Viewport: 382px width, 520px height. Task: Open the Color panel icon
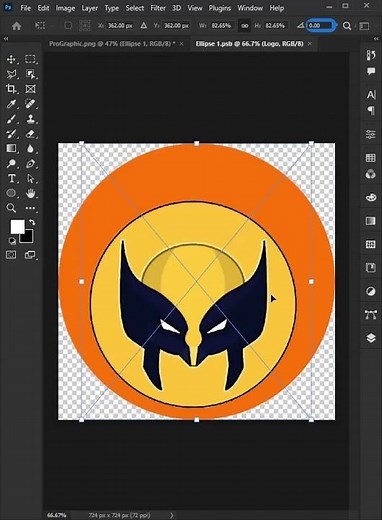coord(371,197)
